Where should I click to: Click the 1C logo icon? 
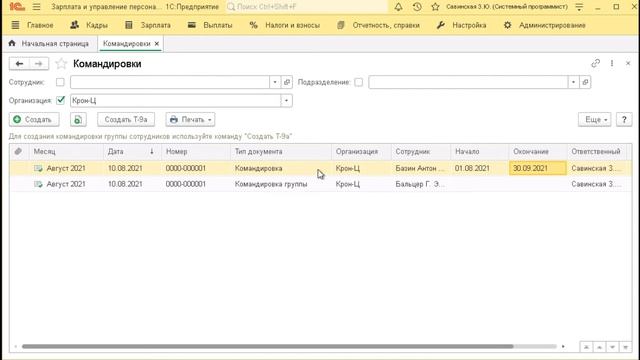point(17,7)
